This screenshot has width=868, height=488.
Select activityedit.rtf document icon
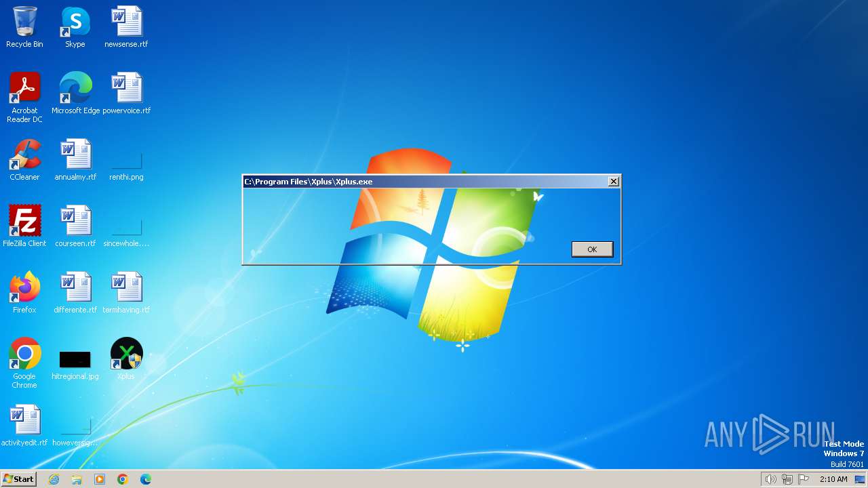click(24, 426)
